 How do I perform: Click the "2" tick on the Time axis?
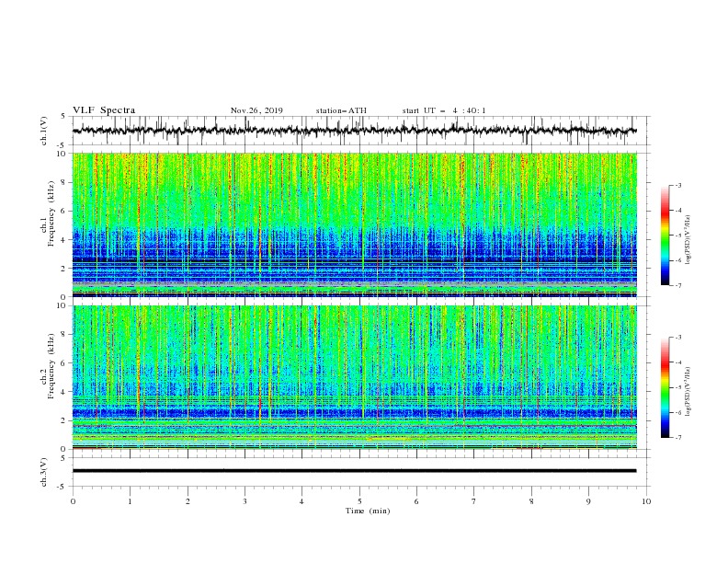pos(188,501)
